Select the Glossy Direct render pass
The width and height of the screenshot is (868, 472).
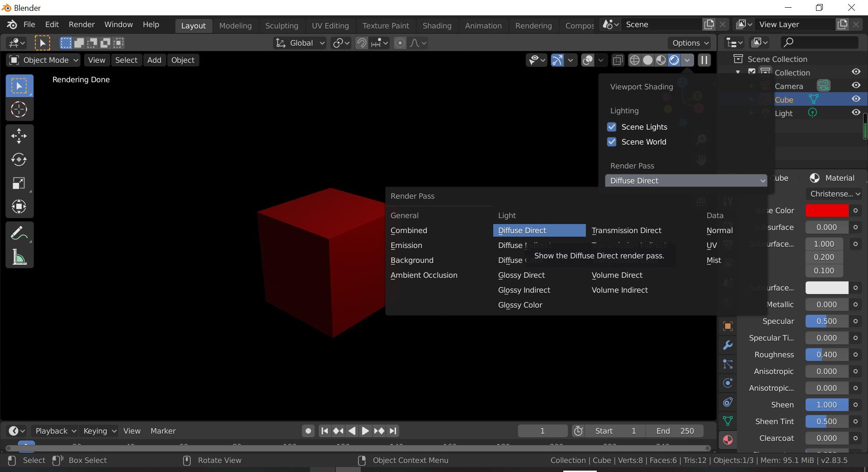pos(521,275)
